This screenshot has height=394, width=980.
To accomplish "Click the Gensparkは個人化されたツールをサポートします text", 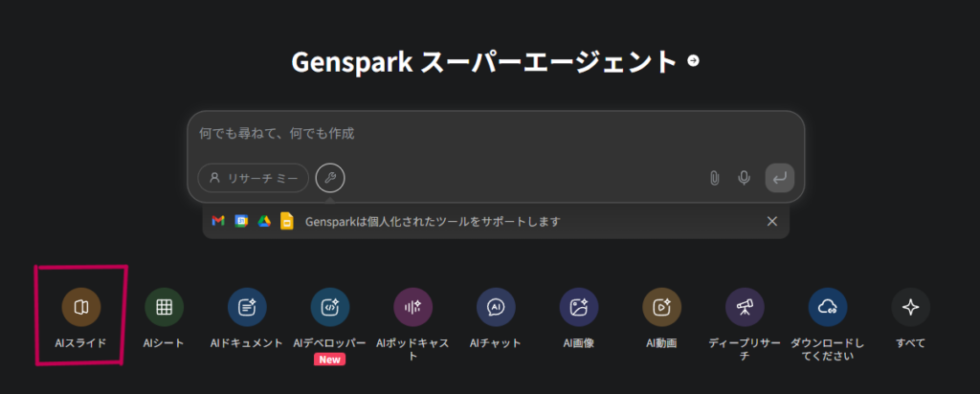I will point(433,221).
